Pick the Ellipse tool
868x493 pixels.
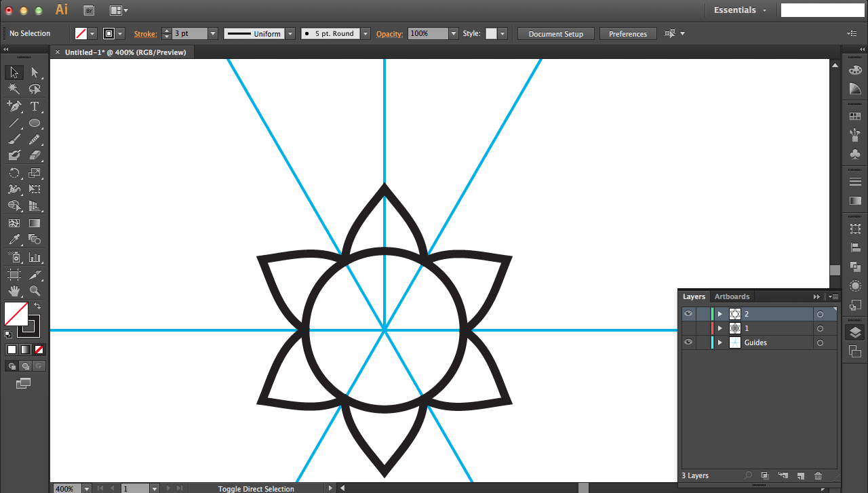click(35, 123)
